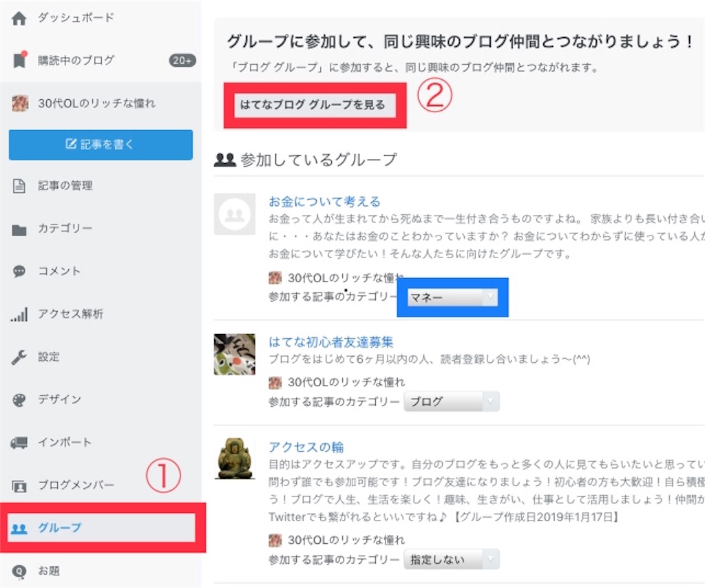Open 設定 in the sidebar
Screen dimensions: 705x588
49,357
